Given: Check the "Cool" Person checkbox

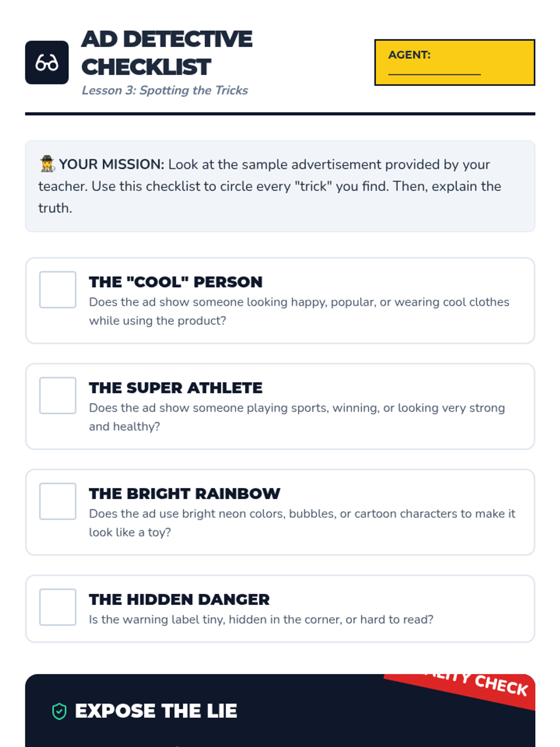Looking at the screenshot, I should (x=58, y=290).
